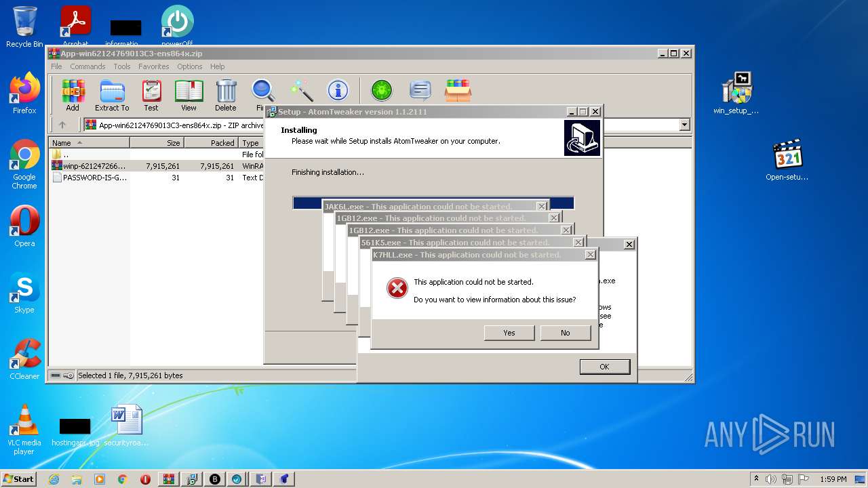Open the View file toolbar icon
Viewport: 868px width, 488px height.
[189, 95]
